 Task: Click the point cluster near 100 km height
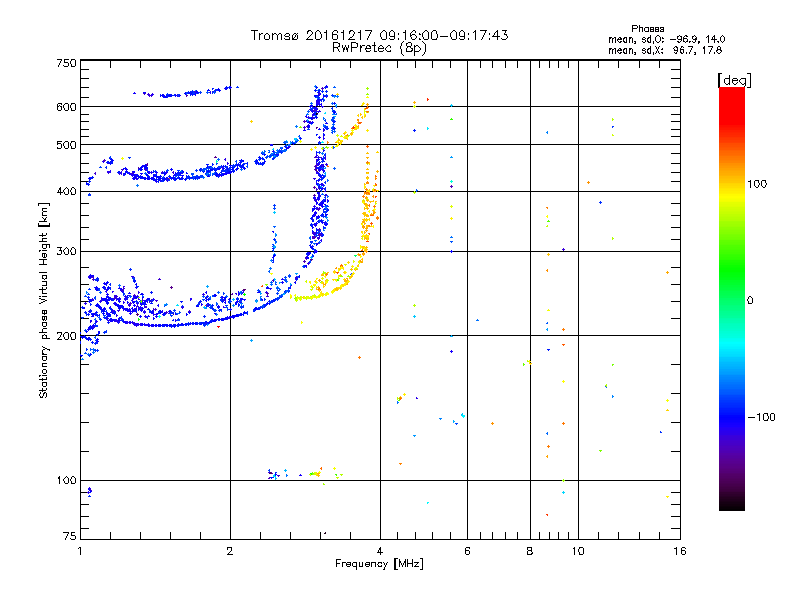tap(305, 474)
